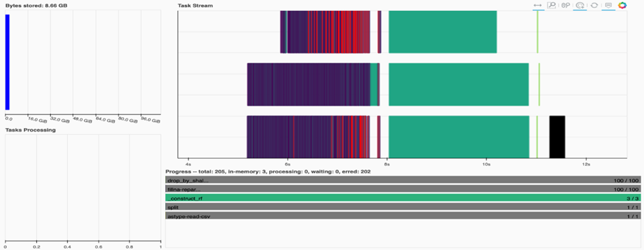The width and height of the screenshot is (644, 250).
Task: Click the black task block in Task Stream
Action: tap(558, 137)
